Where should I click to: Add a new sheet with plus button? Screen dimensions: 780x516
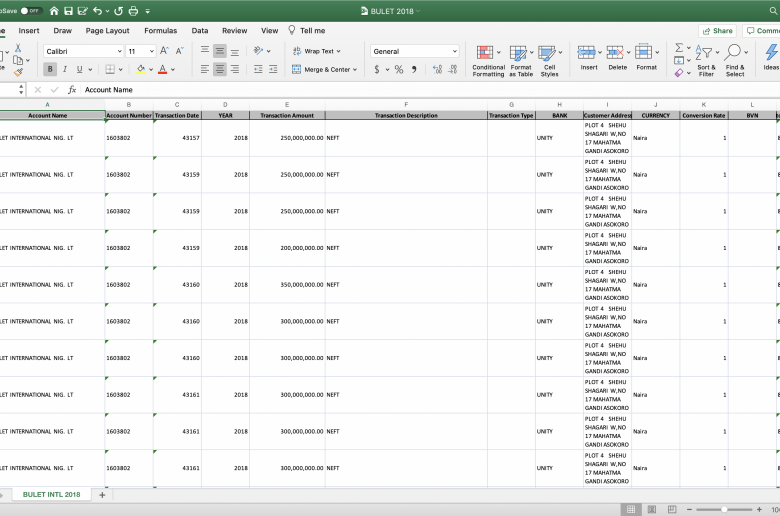click(102, 495)
